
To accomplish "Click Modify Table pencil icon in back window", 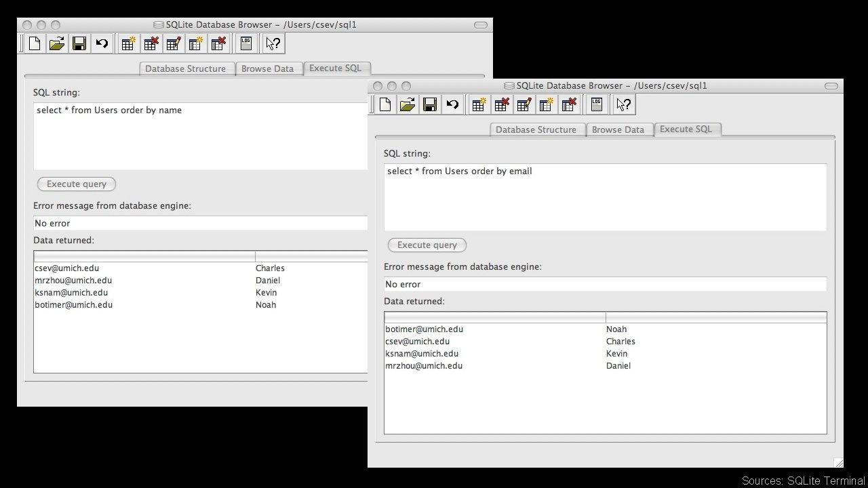I will (x=173, y=44).
